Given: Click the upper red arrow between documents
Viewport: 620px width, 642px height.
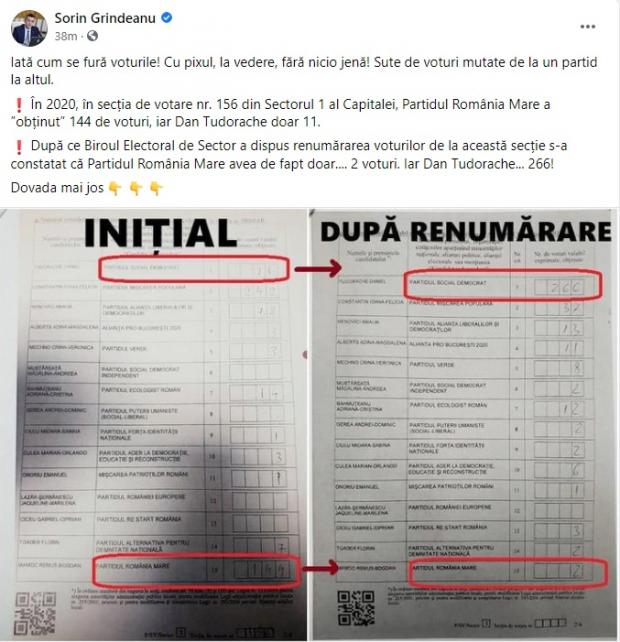Looking at the screenshot, I should [318, 268].
